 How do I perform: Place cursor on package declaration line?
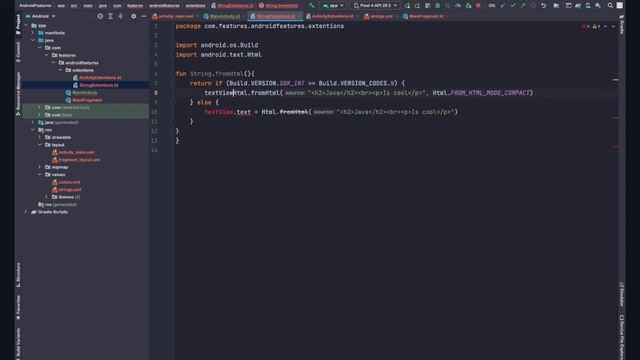click(260, 26)
